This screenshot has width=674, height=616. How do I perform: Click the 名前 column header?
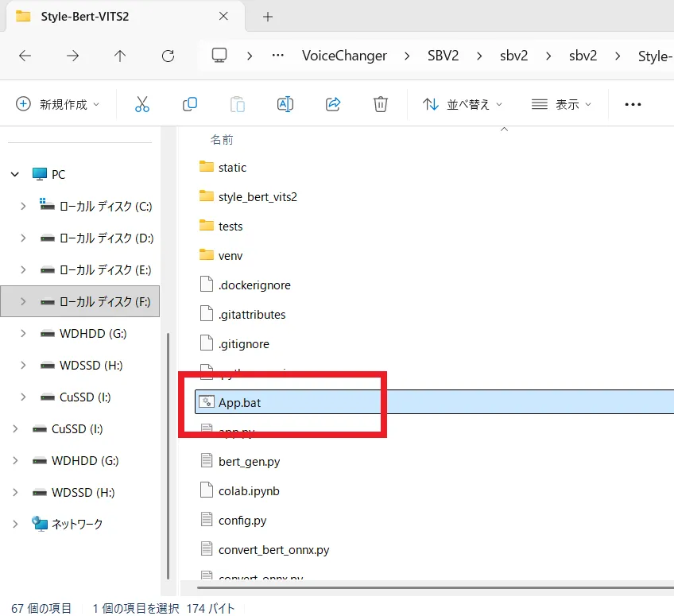click(x=222, y=139)
